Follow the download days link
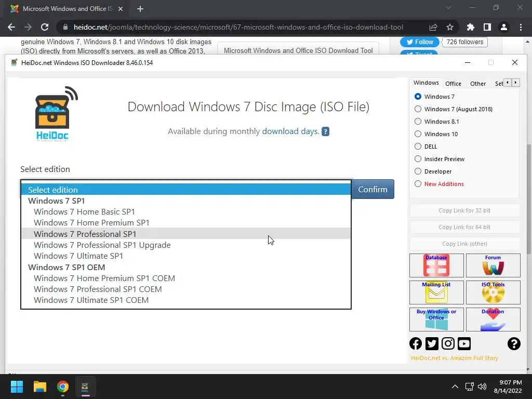The image size is (532, 399). pyautogui.click(x=290, y=131)
